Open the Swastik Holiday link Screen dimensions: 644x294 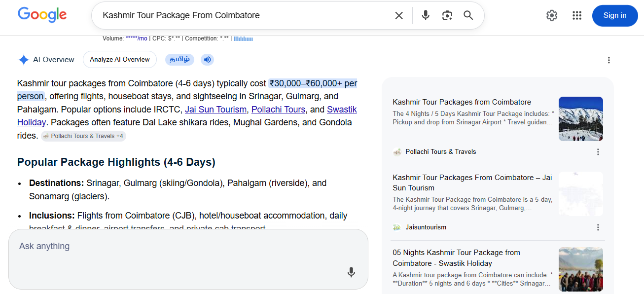(x=187, y=116)
